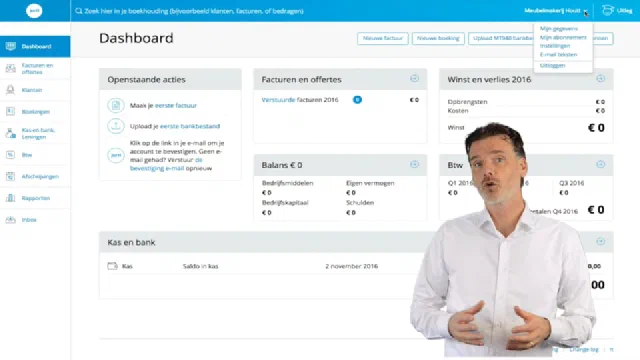Click the search magnifier icon
640x360 pixels.
point(78,11)
